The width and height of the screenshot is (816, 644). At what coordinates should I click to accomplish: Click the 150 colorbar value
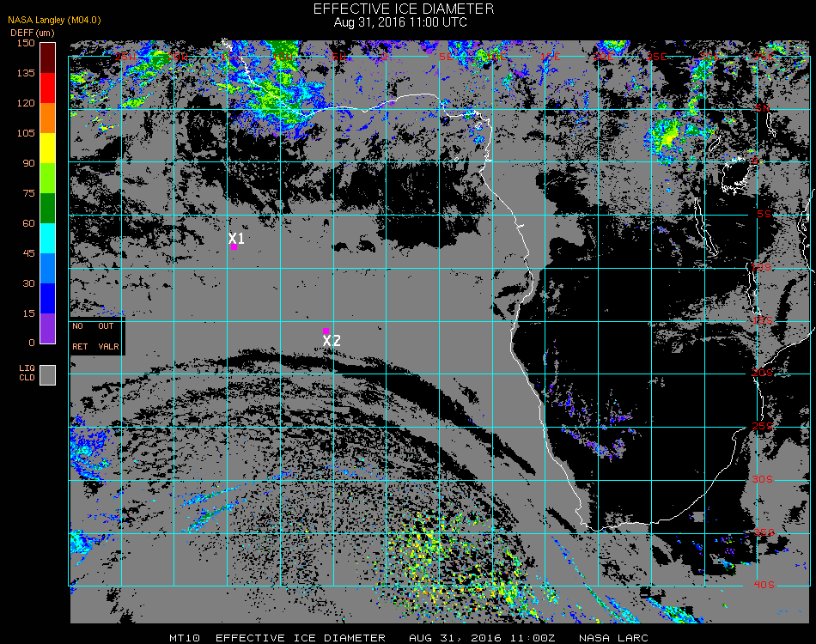(26, 43)
